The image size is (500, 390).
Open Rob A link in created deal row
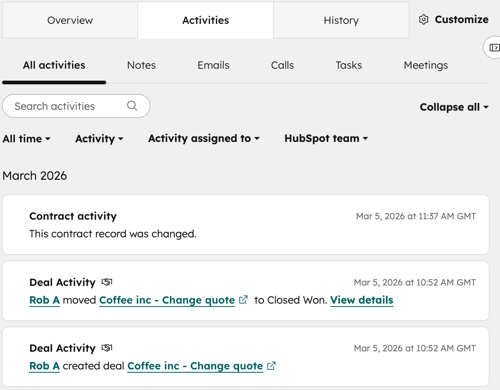pos(44,366)
